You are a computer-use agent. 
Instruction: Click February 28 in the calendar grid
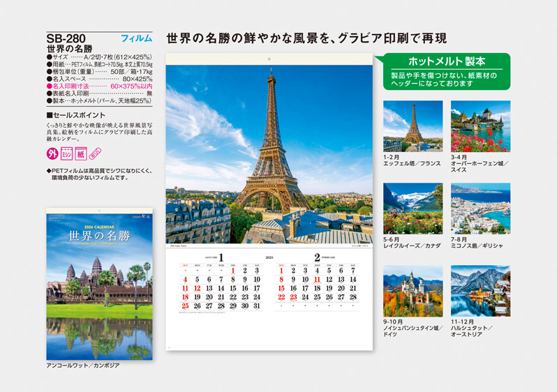pyautogui.click(x=353, y=297)
